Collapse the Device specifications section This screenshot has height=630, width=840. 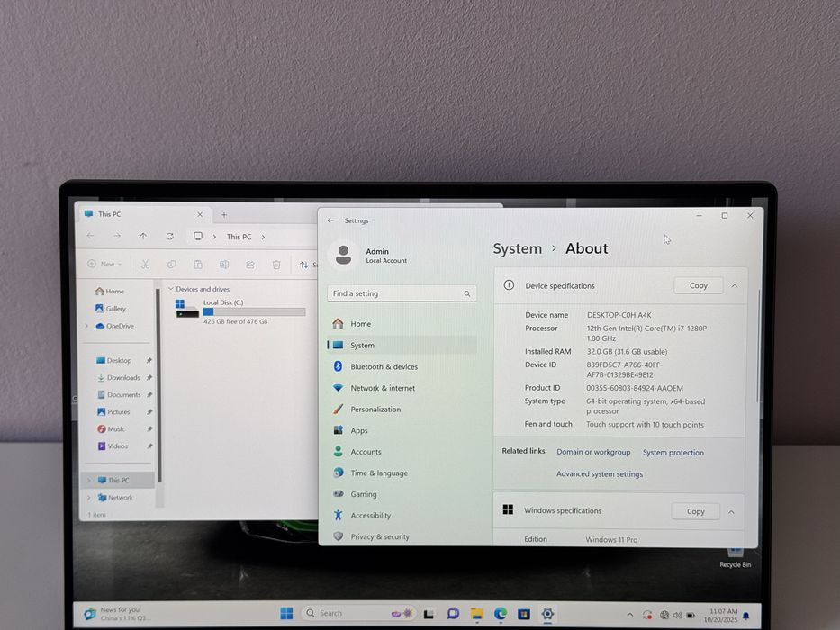point(735,285)
